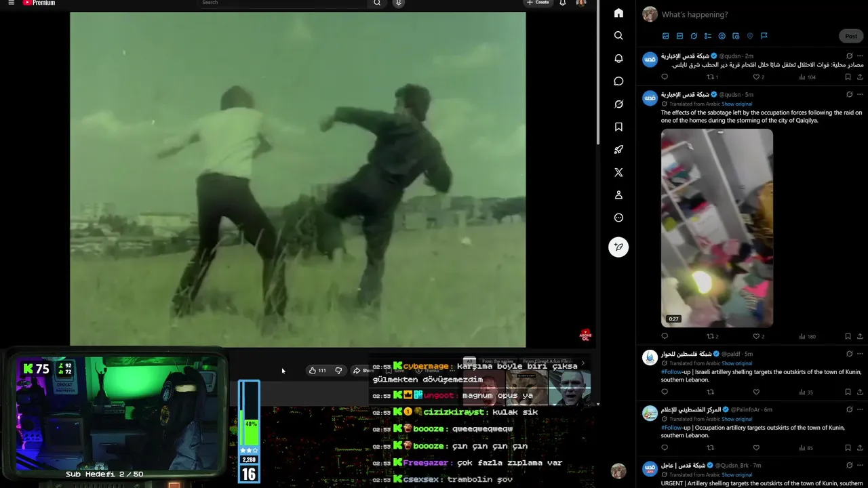
Task: Open the more menu on the @Qudsn_Brk post
Action: (861, 465)
